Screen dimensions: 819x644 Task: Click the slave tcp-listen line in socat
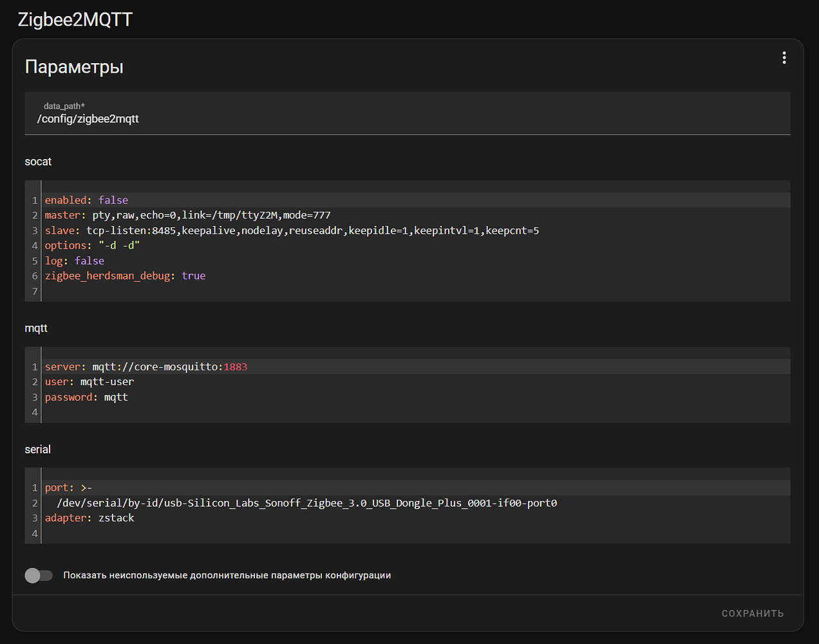pos(292,231)
